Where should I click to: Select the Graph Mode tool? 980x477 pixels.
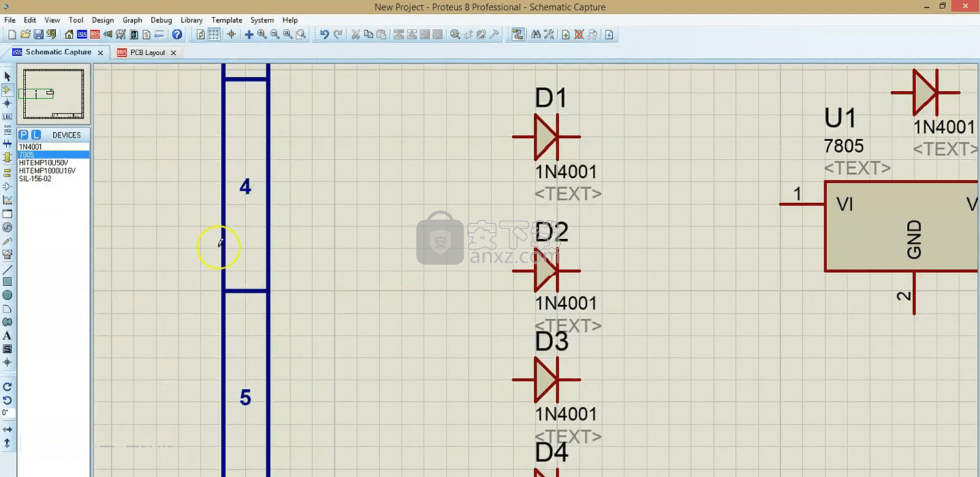[7, 200]
